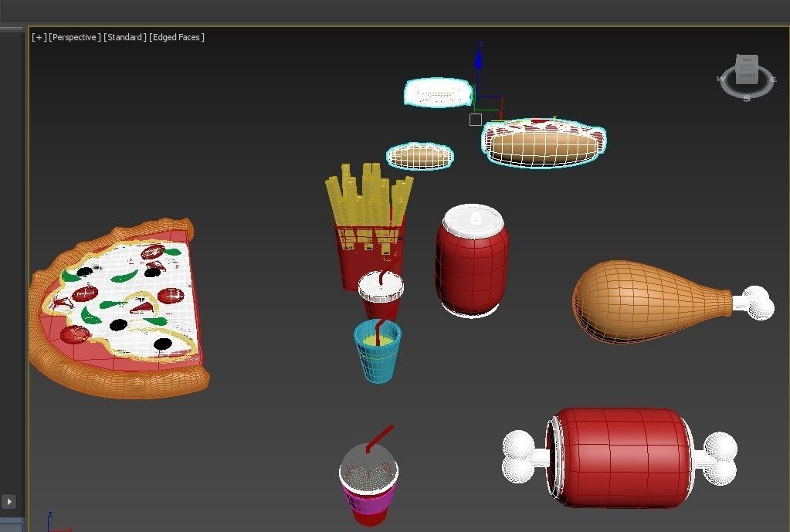Screen dimensions: 790x532
Task: Select the small wireframe bun in the middle
Action: pos(420,156)
